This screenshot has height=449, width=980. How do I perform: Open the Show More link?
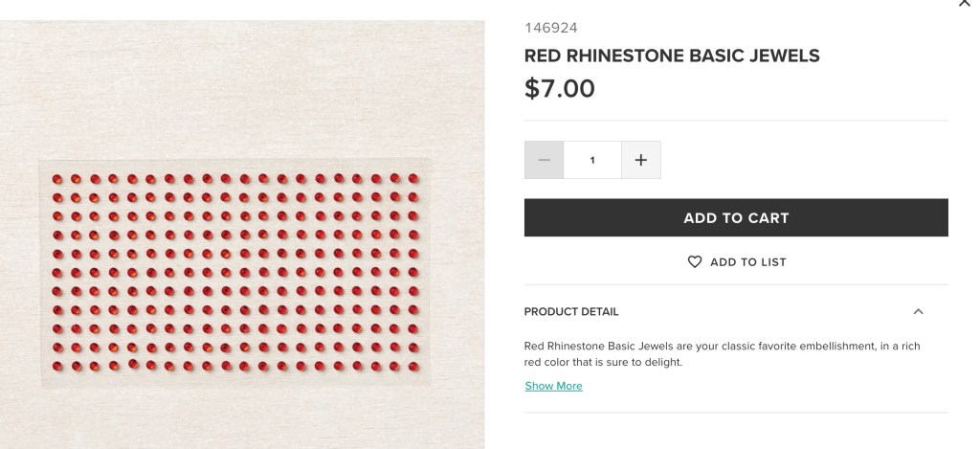point(553,386)
